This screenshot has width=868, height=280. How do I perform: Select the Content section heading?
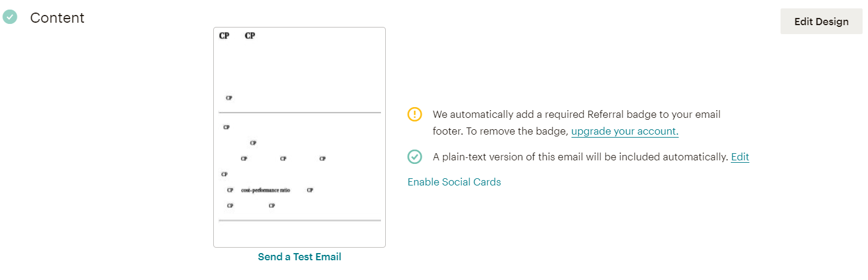[58, 18]
